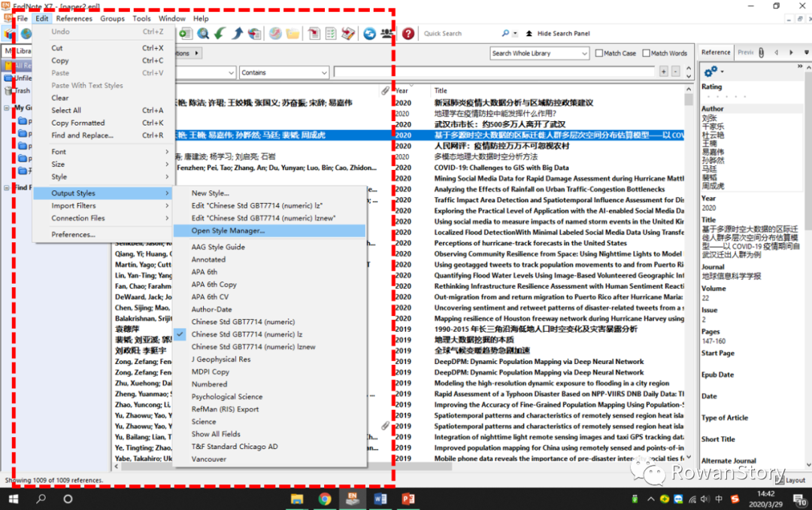Click the New Reference toolbar icon
The height and width of the screenshot is (510, 812).
186,34
